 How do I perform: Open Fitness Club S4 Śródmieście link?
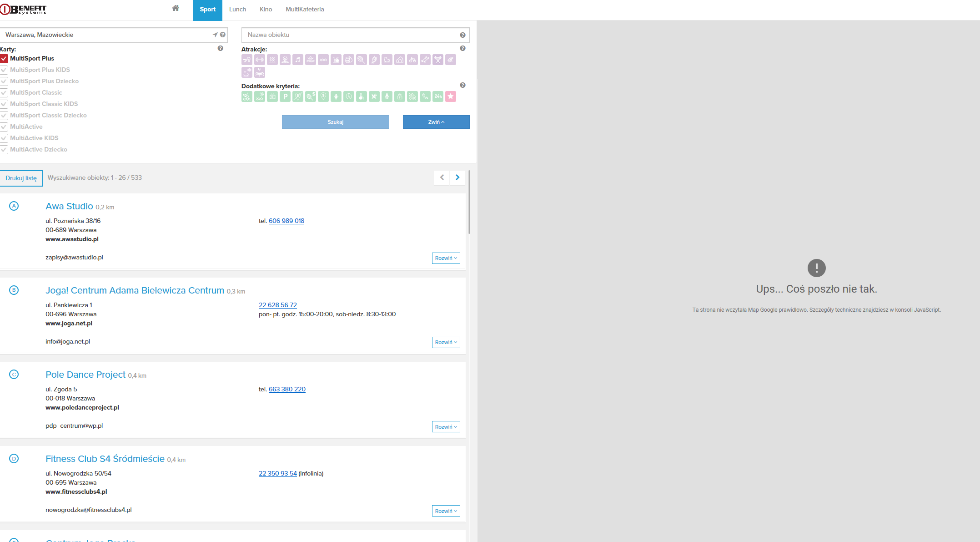(105, 459)
